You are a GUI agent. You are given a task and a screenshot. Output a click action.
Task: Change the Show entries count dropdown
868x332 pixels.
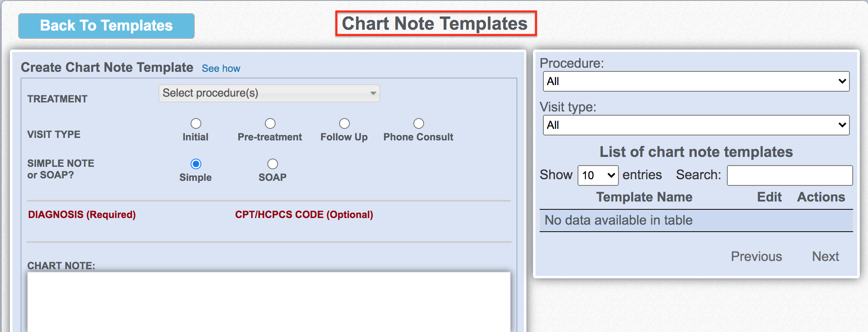pyautogui.click(x=598, y=175)
